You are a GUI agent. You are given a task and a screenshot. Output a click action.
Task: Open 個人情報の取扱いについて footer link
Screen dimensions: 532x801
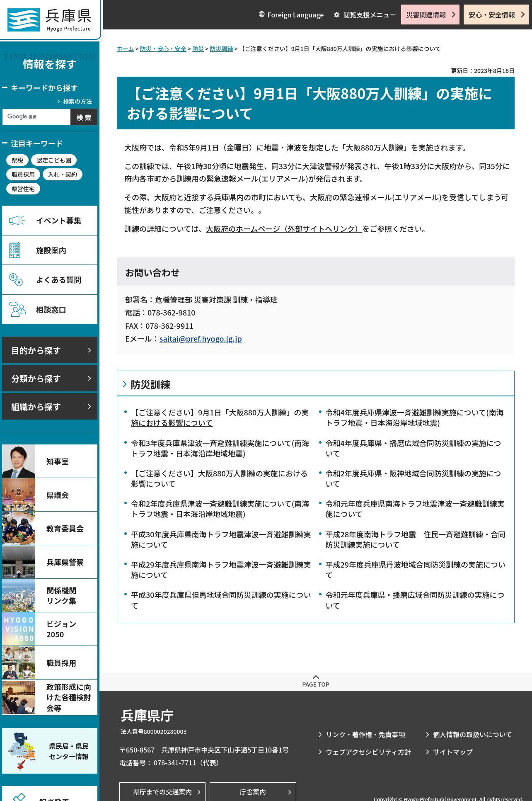pos(468,735)
